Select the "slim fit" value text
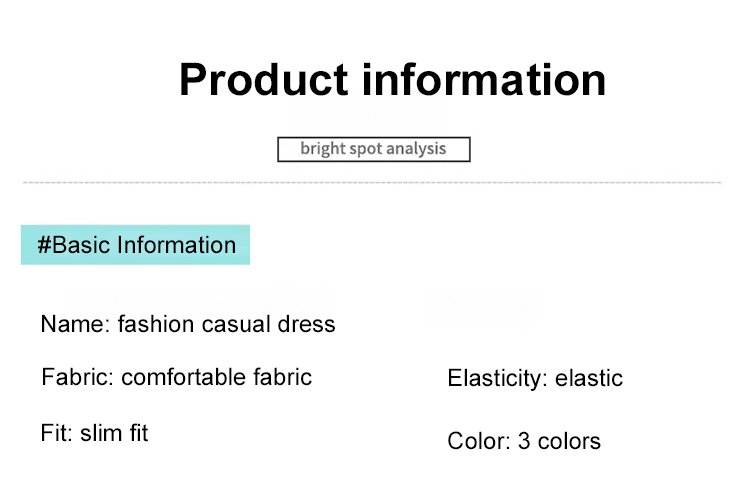Screen dimensions: 750x503 [113, 434]
